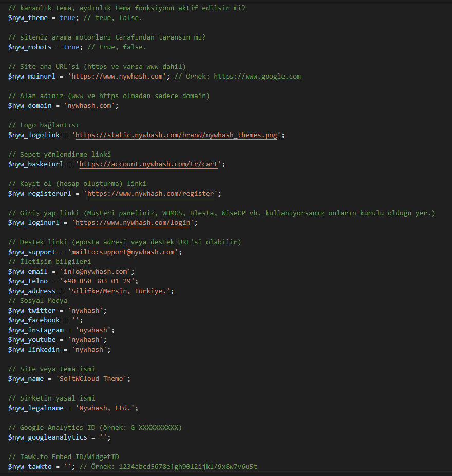
Task: Click the 'Nywhash, Ltd.' legal name string
Action: coord(105,408)
